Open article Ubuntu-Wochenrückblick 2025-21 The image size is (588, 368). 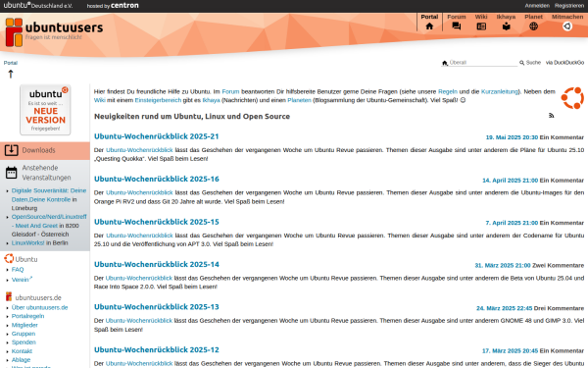tap(157, 136)
